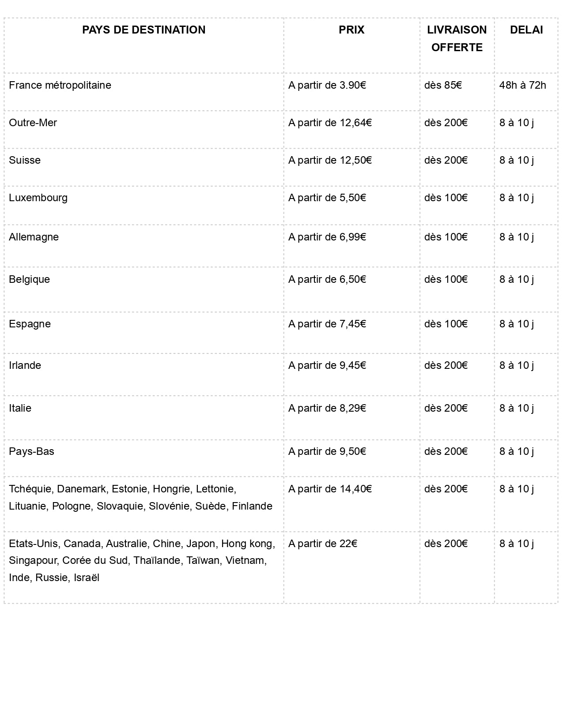Click the Italie price of 8,29€
This screenshot has width=563, height=728.
327,408
